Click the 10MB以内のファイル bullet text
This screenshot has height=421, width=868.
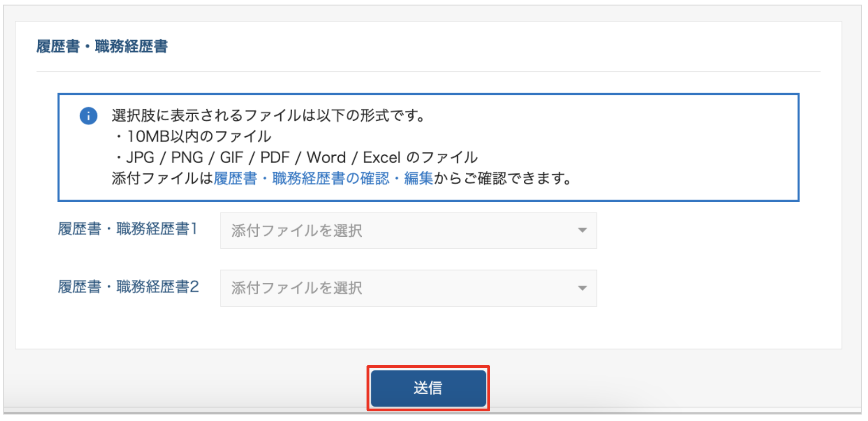(x=193, y=136)
